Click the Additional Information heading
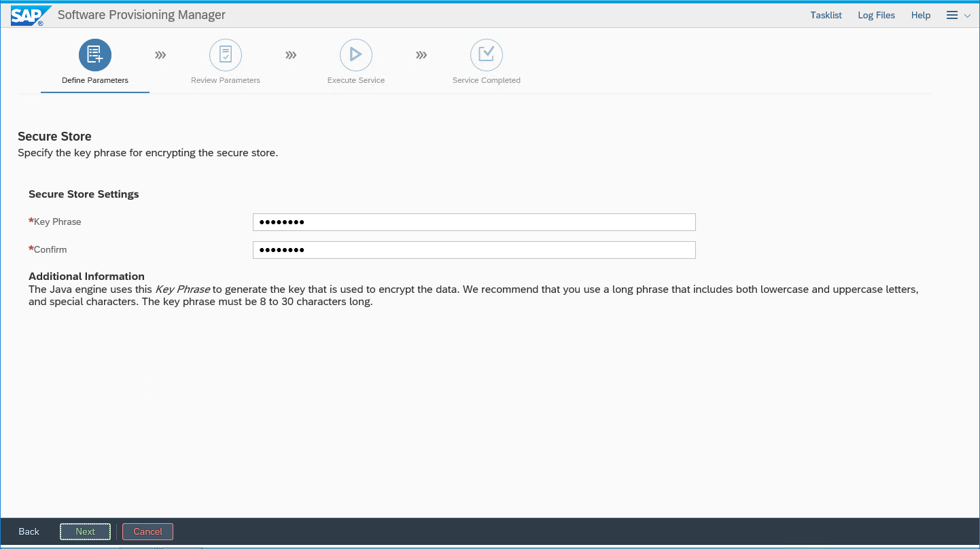The image size is (980, 549). (x=86, y=277)
